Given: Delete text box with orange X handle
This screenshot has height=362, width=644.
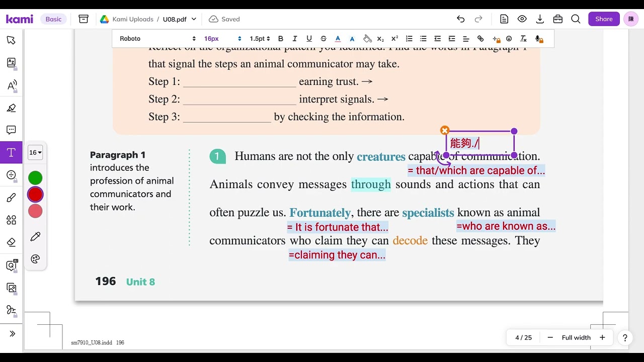Looking at the screenshot, I should pyautogui.click(x=445, y=131).
